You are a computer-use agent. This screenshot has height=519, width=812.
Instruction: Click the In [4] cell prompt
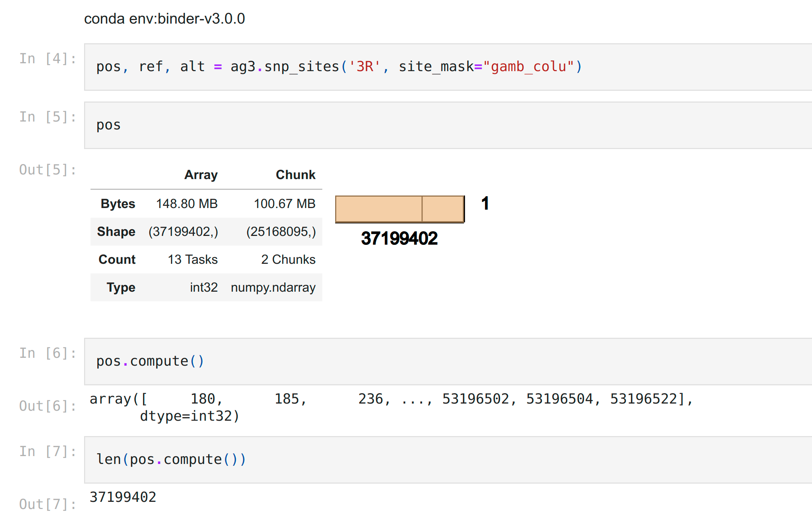[x=48, y=58]
